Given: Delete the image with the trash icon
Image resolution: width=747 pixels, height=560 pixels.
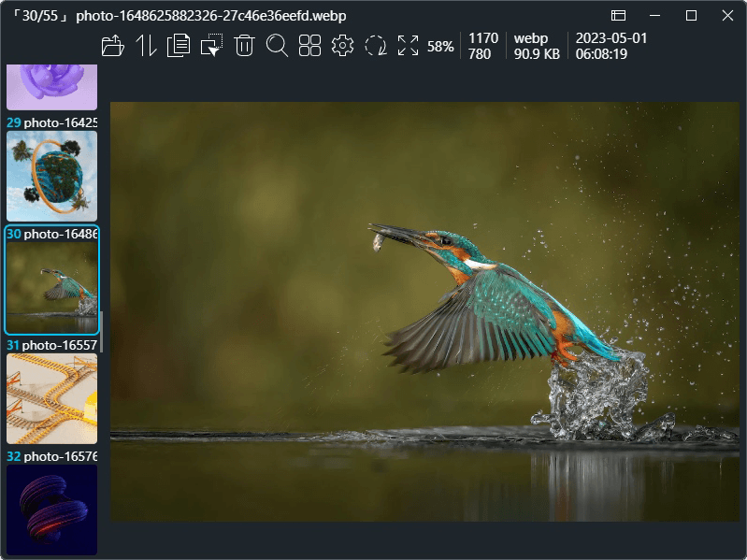Looking at the screenshot, I should [244, 46].
